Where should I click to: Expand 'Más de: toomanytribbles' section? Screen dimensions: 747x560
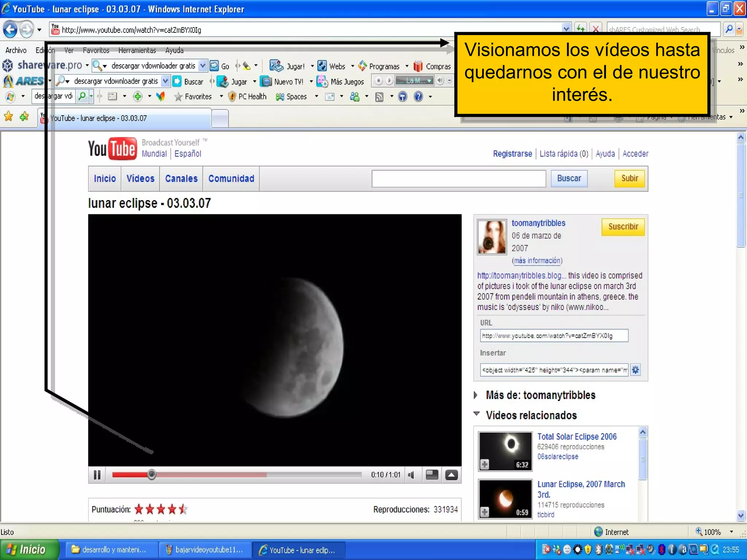476,395
